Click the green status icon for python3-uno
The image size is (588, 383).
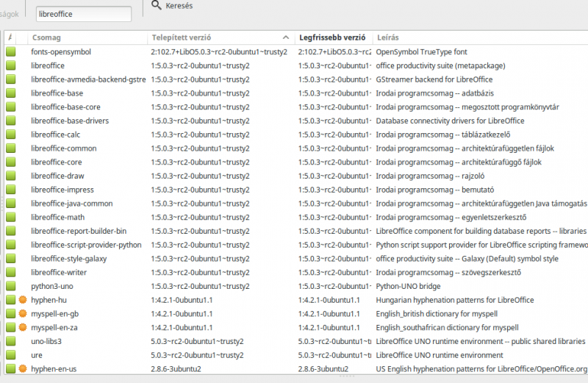point(11,286)
